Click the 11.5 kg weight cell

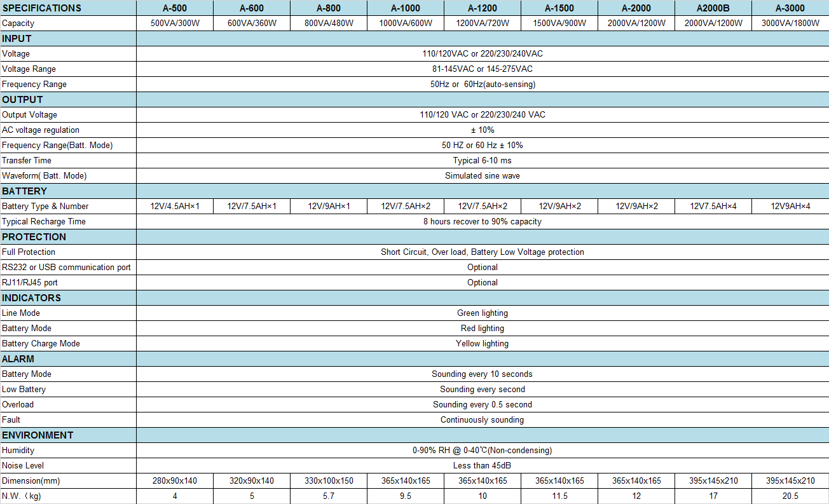559,496
